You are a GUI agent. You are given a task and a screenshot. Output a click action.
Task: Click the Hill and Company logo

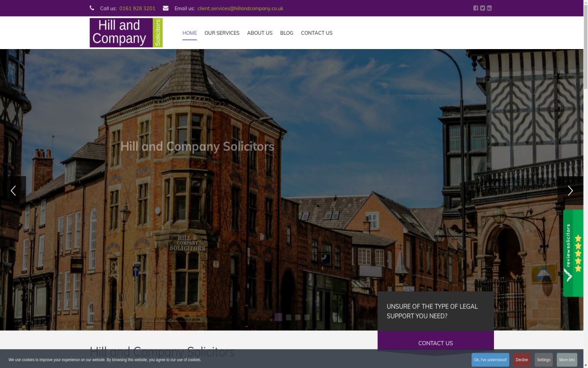point(125,32)
